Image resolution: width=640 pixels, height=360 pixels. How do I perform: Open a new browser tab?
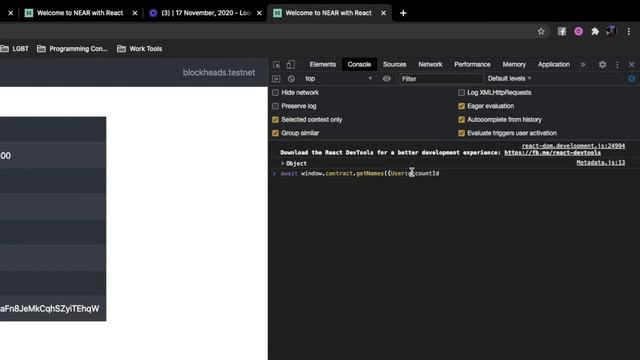tap(403, 13)
